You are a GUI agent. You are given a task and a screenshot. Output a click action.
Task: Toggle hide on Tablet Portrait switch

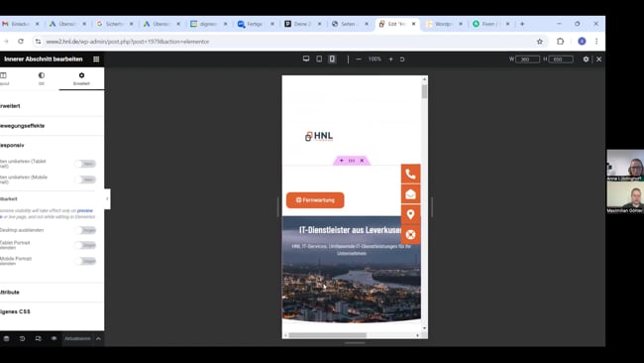tap(85, 245)
